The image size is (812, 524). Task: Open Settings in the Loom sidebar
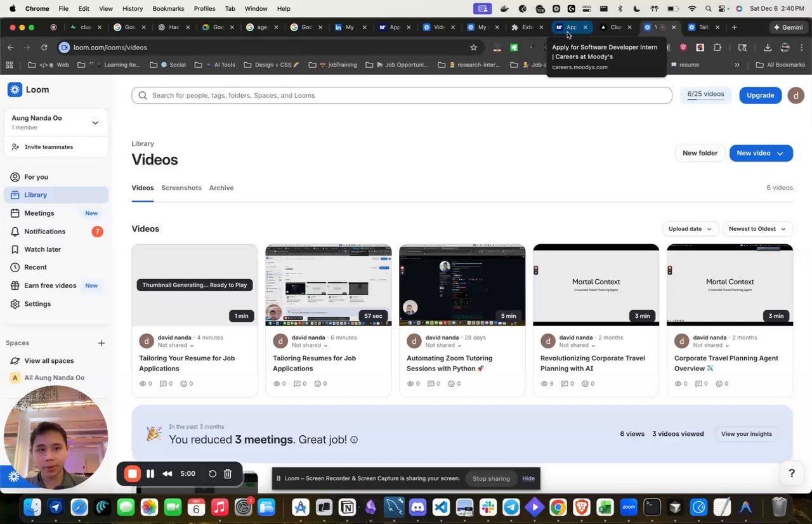56,304
